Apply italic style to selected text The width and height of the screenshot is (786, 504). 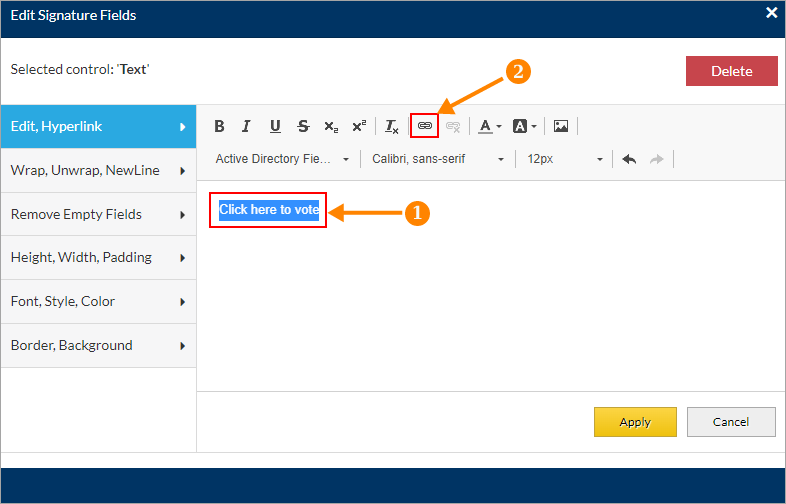pos(246,127)
